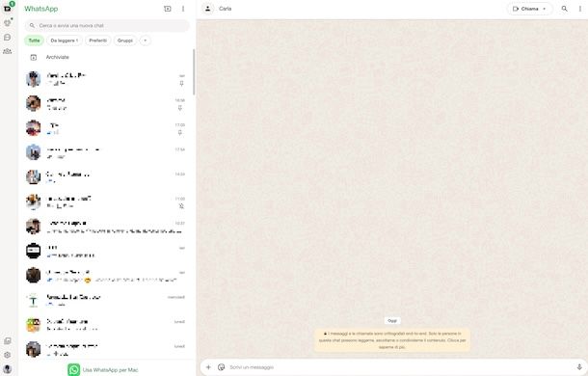Image resolution: width=588 pixels, height=376 pixels.
Task: Click the 'Usa WhatsApp per Mac' link
Action: pos(110,370)
